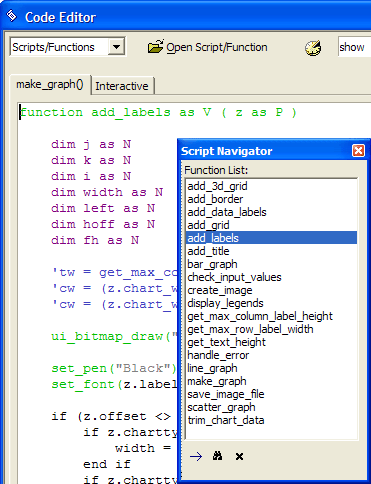Click the function add_labels declaration line

coord(158,113)
